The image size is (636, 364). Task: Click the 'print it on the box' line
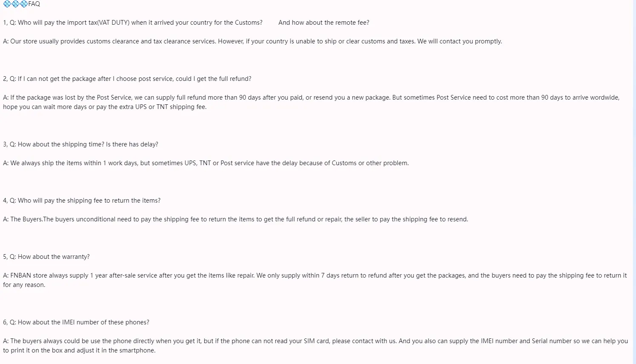point(79,350)
